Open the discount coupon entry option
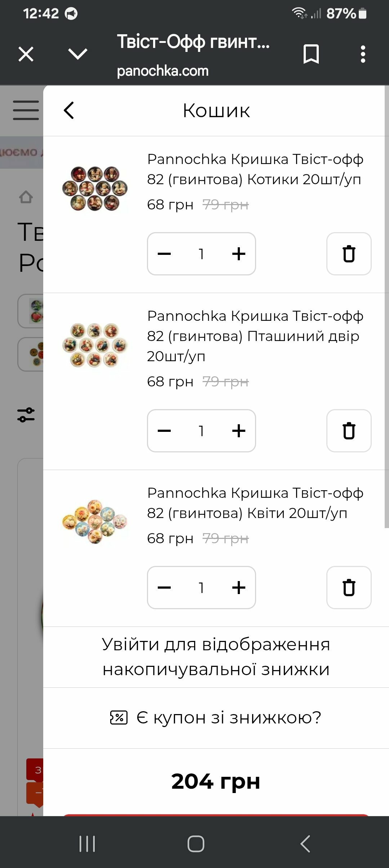The width and height of the screenshot is (389, 868). (216, 718)
